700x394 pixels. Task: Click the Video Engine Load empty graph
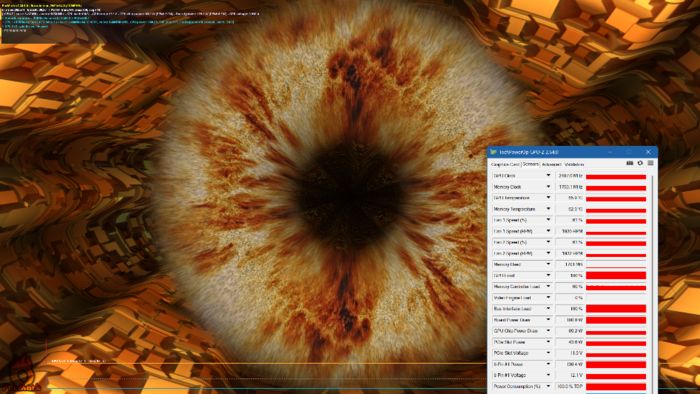(616, 298)
